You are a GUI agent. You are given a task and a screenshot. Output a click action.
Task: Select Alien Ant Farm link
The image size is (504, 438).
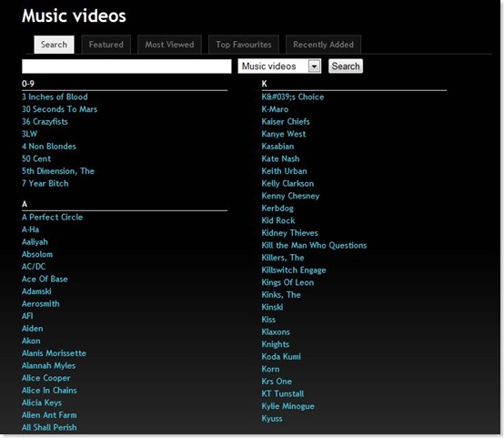(x=49, y=415)
